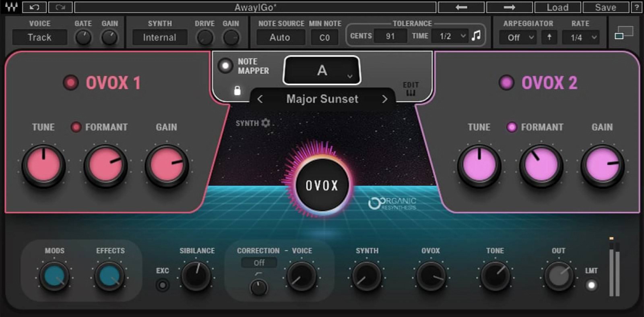The height and width of the screenshot is (317, 644).
Task: Load the next preset with right arrow
Action: (x=510, y=7)
